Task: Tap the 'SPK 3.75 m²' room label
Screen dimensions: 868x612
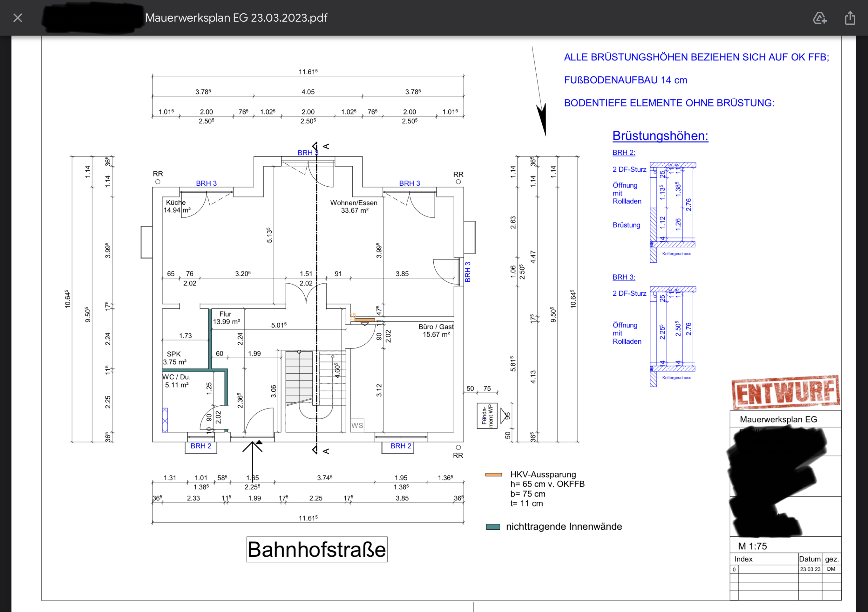Action: coord(174,358)
